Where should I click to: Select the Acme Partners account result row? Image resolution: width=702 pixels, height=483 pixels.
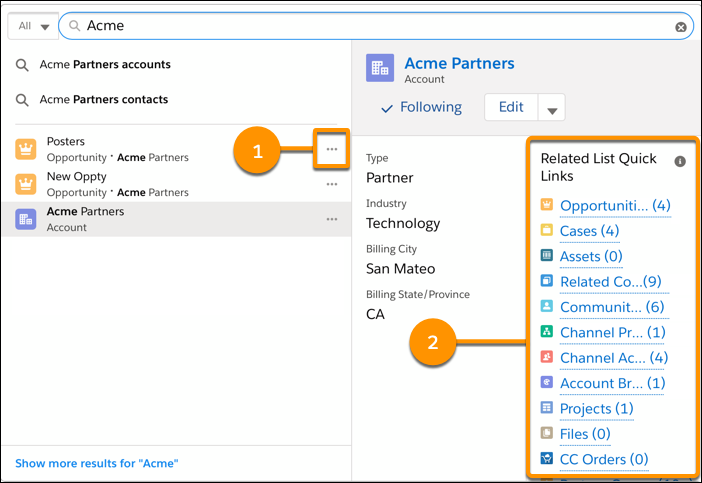point(176,219)
